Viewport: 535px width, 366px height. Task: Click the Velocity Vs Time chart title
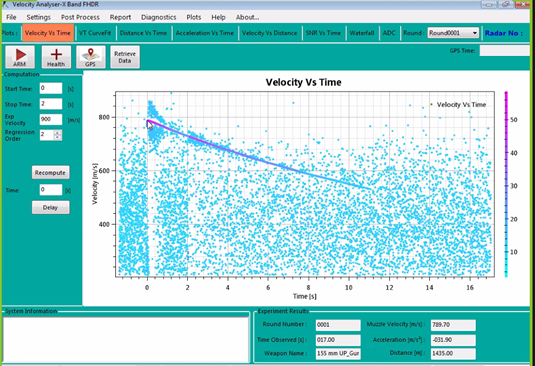tap(303, 82)
